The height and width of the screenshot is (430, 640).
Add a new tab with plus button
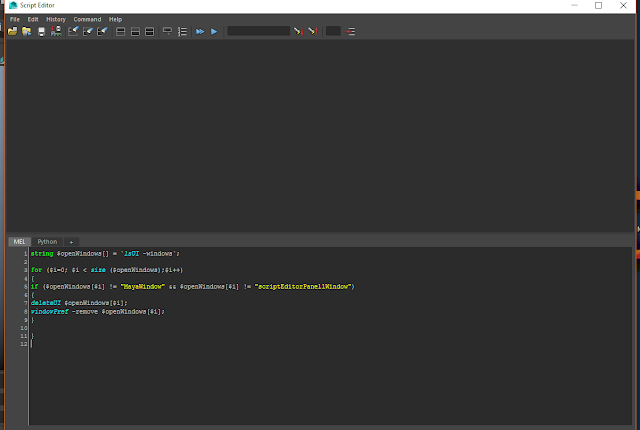pos(71,242)
